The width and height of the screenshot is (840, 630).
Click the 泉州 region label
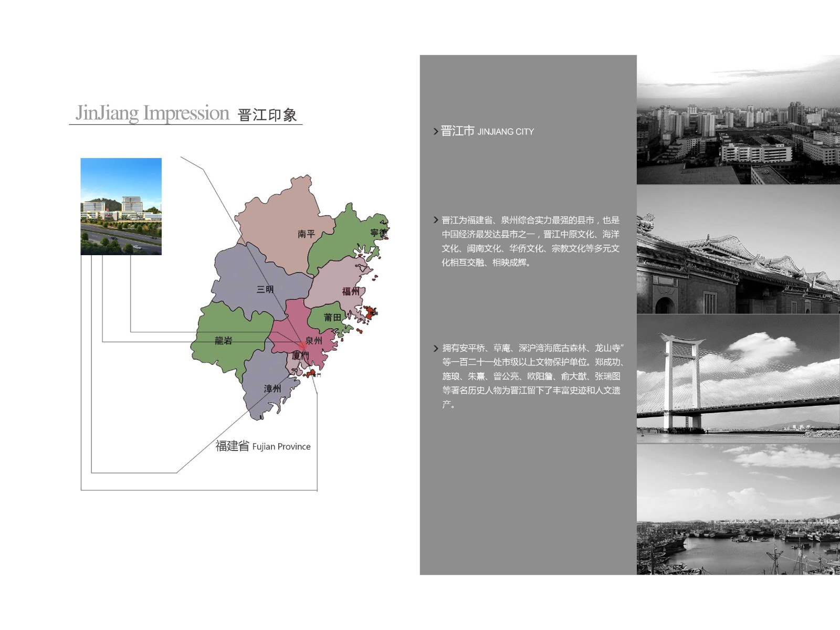tap(314, 341)
